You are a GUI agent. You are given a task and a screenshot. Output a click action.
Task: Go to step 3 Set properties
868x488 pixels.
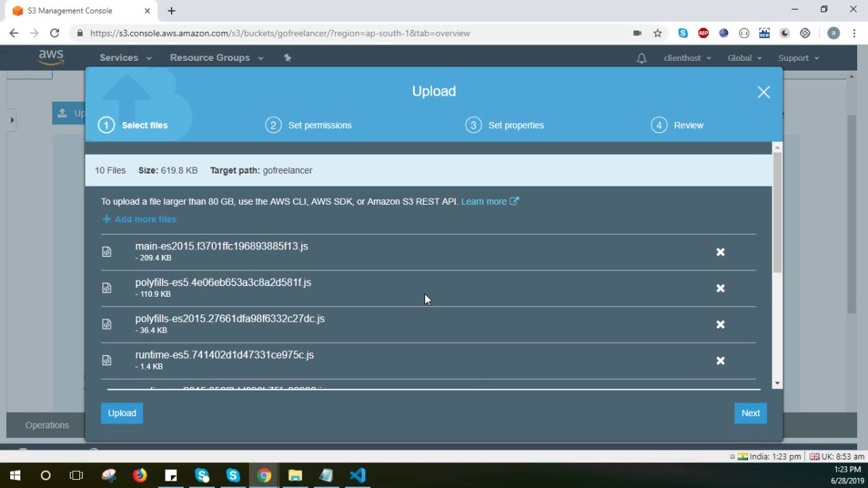coord(505,125)
